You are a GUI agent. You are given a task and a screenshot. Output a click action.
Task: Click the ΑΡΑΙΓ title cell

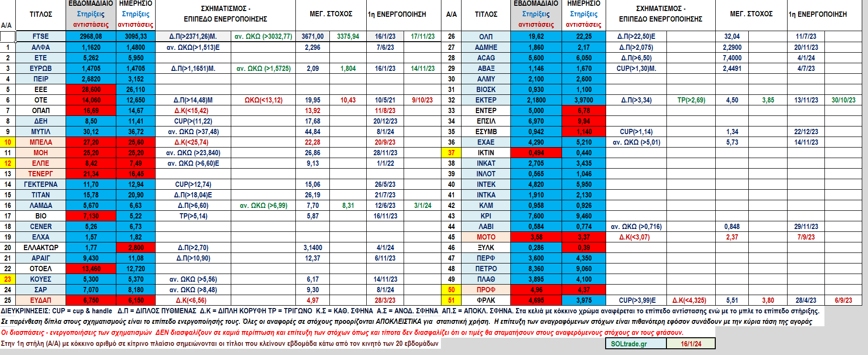[41, 258]
